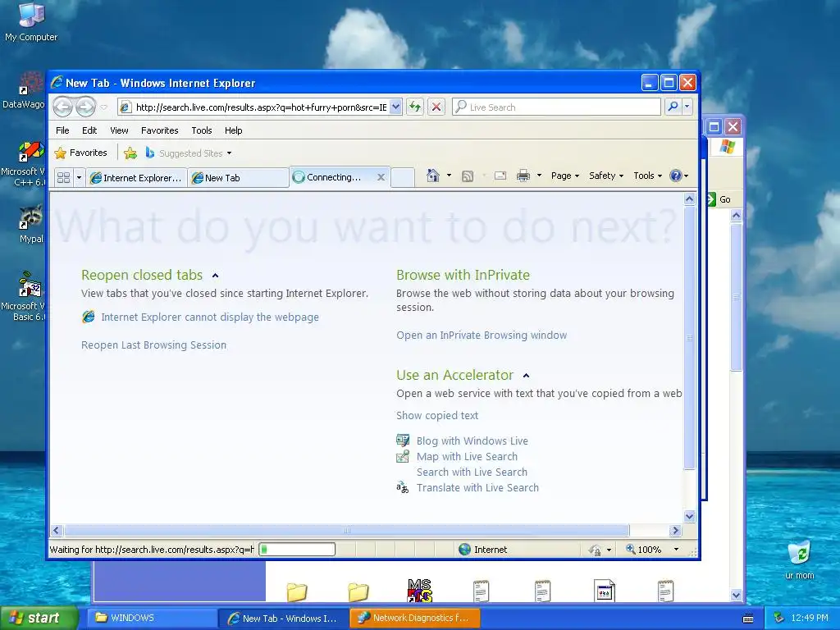This screenshot has height=630, width=840.
Task: Click the blue Help question mark icon
Action: click(x=676, y=176)
